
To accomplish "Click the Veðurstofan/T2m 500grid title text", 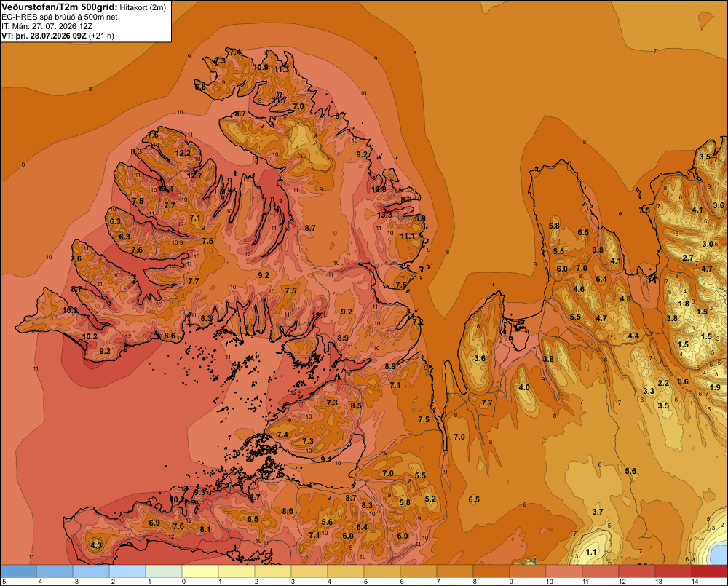I will [x=60, y=7].
